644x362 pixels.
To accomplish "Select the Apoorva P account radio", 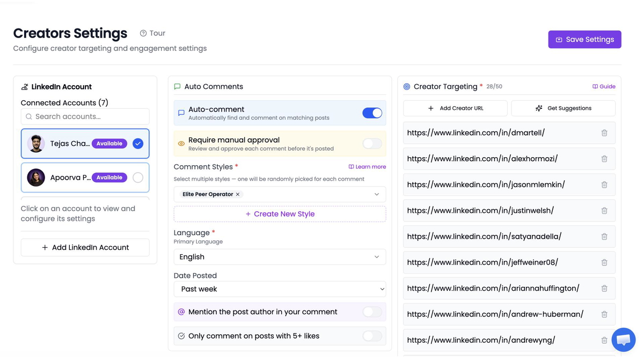I will 138,178.
